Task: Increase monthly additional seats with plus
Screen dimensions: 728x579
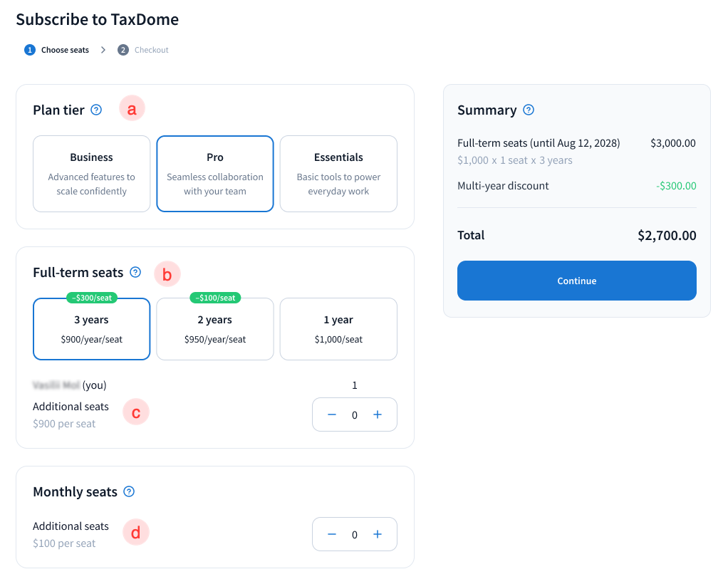Action: (378, 534)
